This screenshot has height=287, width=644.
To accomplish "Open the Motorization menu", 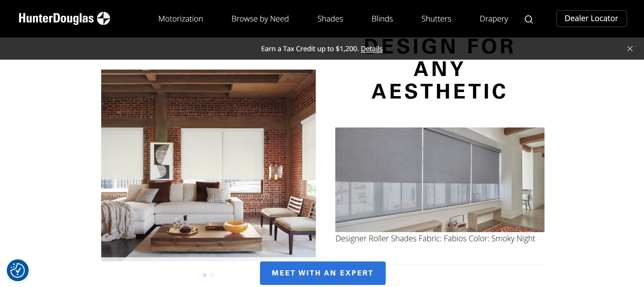I will click(x=181, y=19).
